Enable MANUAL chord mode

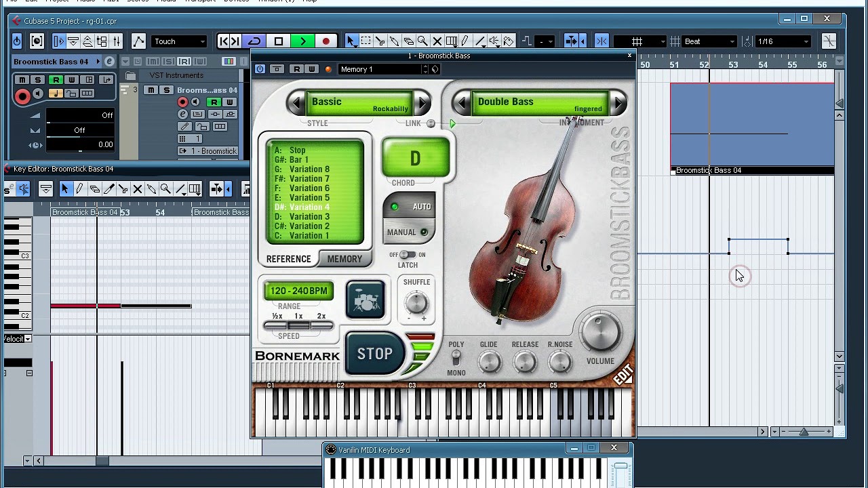point(409,232)
